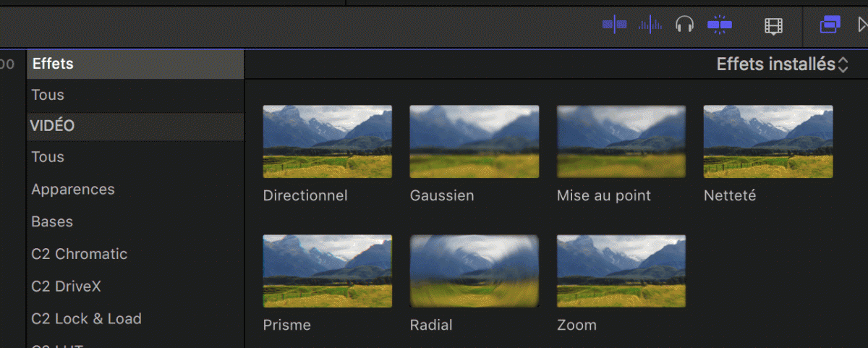This screenshot has width=868, height=348.
Task: Open clip appearance filmstrip icon
Action: (773, 26)
